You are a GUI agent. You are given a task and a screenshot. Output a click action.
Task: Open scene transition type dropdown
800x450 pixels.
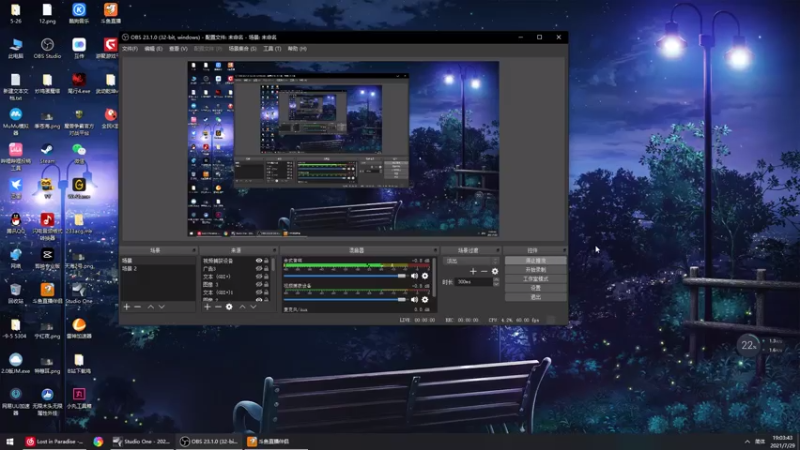[x=471, y=261]
